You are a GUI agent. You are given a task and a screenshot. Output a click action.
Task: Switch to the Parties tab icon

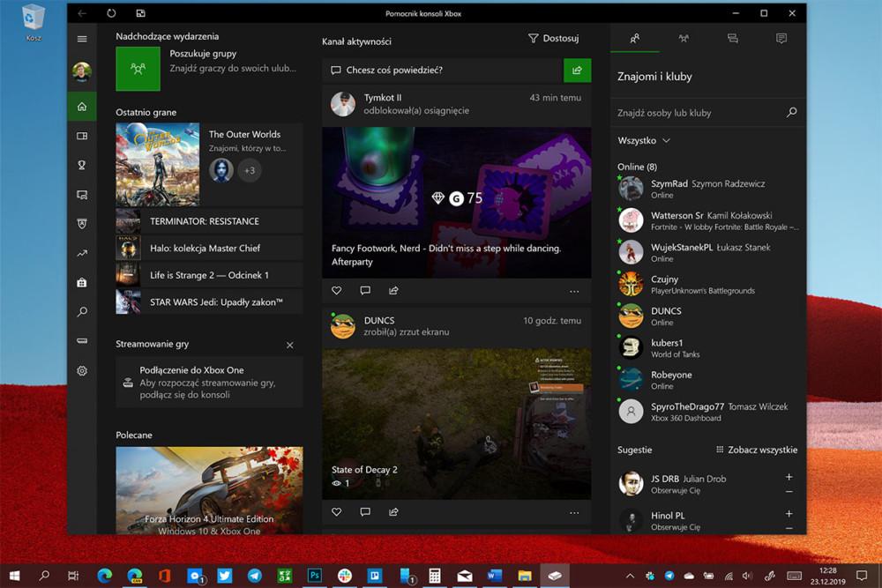[684, 38]
